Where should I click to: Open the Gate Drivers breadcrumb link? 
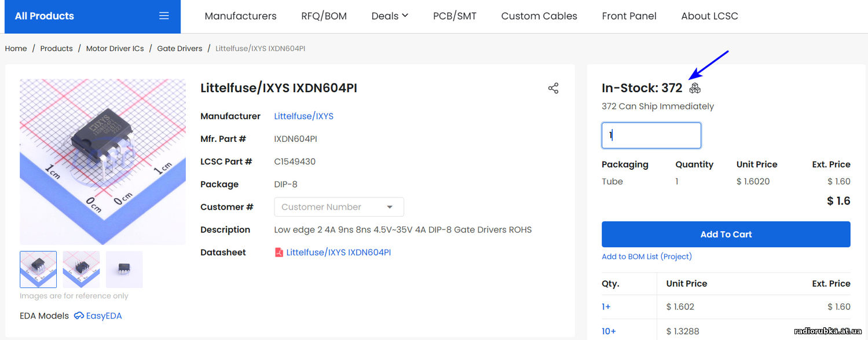click(180, 49)
